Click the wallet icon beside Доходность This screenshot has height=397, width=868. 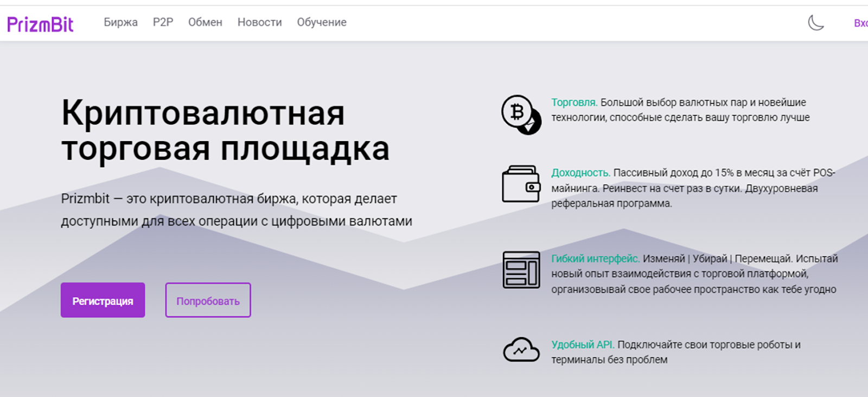521,184
